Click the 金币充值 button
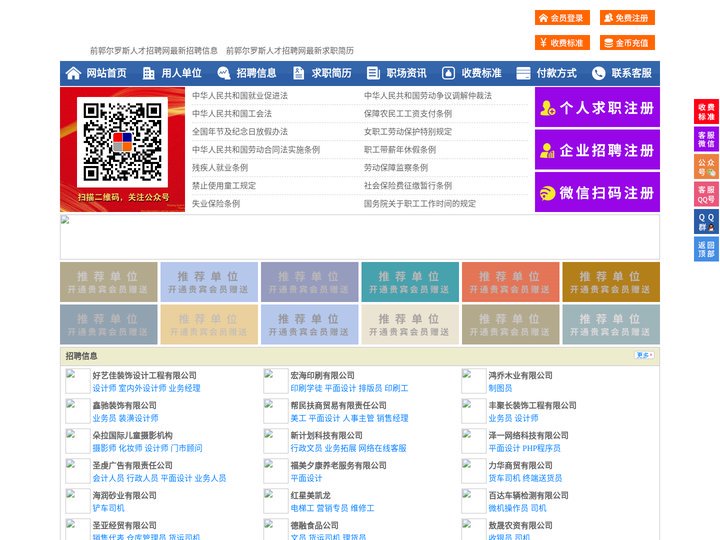 [627, 43]
